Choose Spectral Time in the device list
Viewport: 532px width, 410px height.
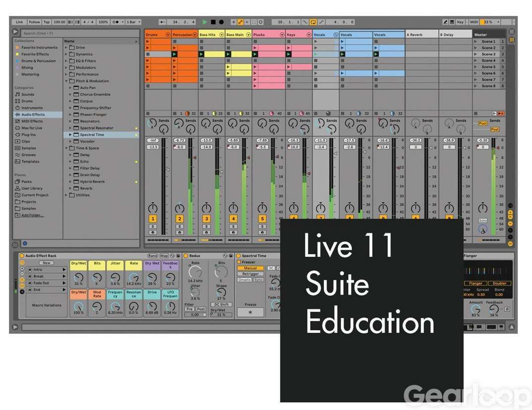point(92,135)
